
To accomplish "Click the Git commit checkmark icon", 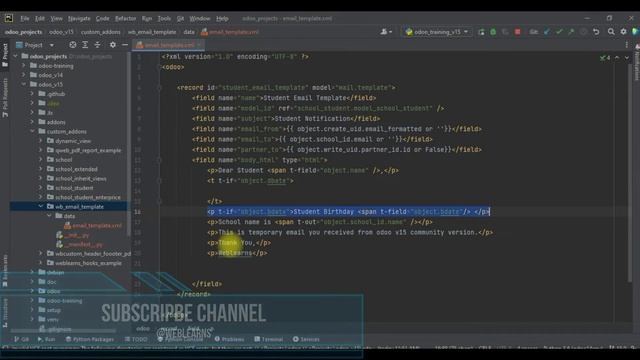I will click(x=559, y=32).
